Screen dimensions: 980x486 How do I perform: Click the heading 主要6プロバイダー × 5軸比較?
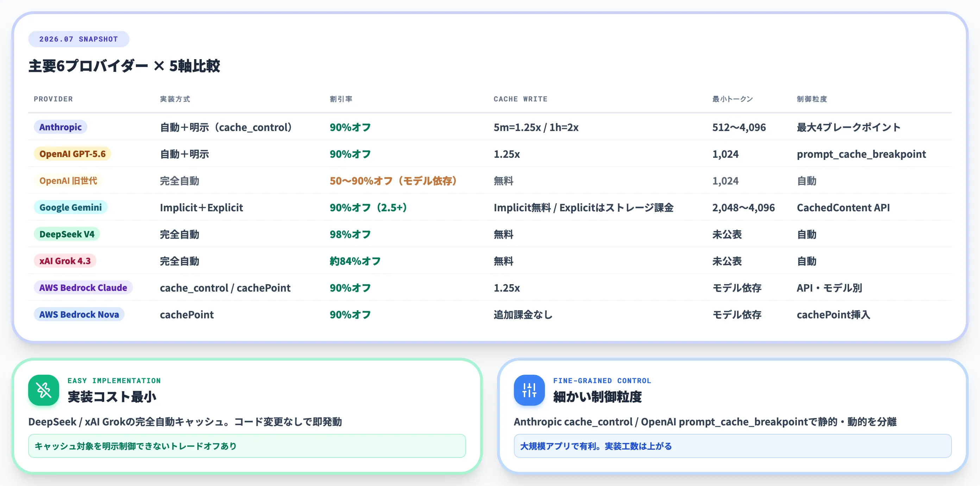click(124, 66)
